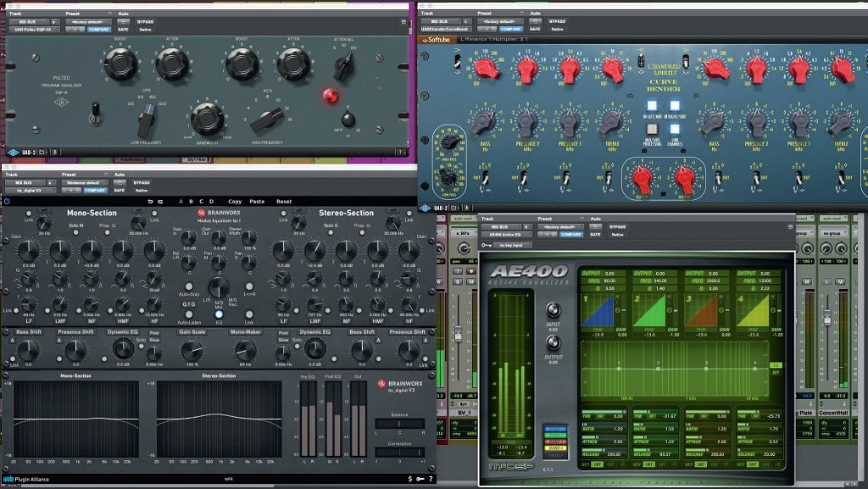Click the Mono-Section LMF band button
The image size is (868, 489).
[60, 321]
